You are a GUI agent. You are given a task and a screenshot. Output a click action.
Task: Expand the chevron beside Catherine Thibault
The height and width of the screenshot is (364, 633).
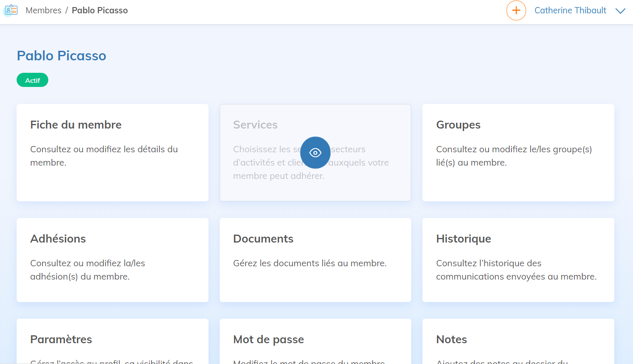pos(620,11)
